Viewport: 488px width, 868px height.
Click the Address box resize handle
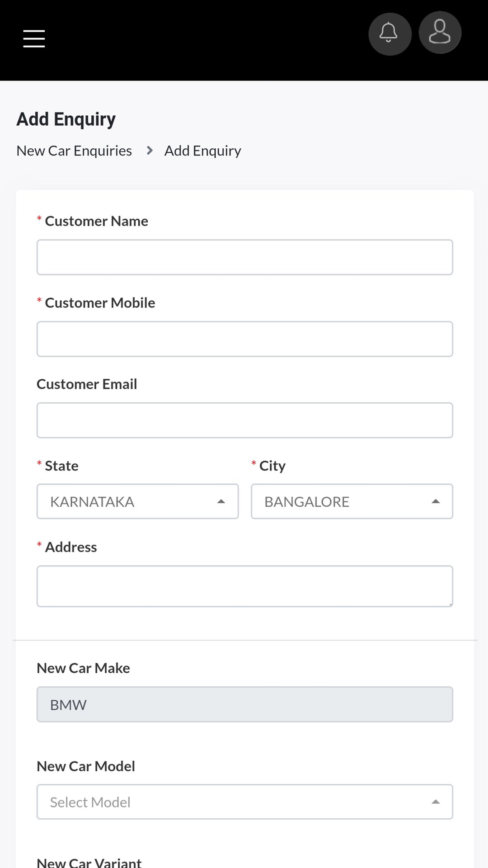point(450,604)
